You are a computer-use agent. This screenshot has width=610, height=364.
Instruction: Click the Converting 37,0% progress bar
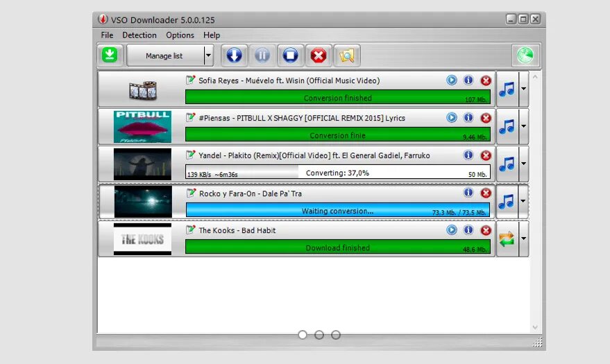[338, 173]
